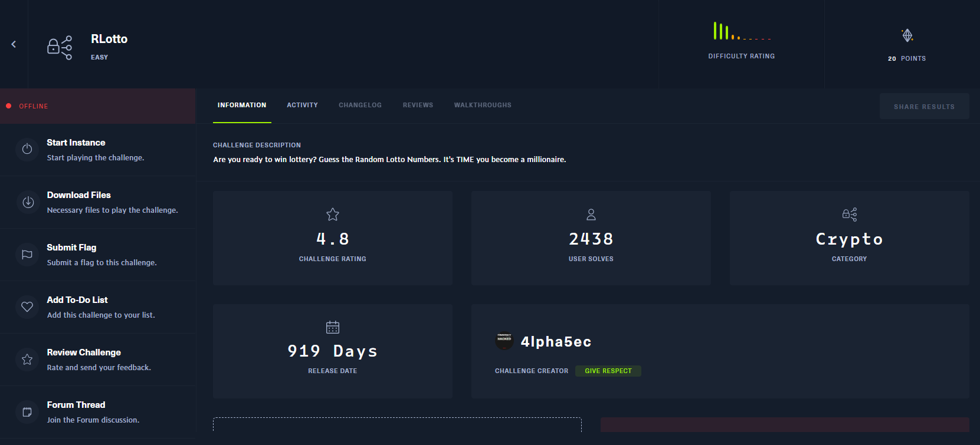980x445 pixels.
Task: Click the Review Challenge star icon
Action: [x=27, y=359]
